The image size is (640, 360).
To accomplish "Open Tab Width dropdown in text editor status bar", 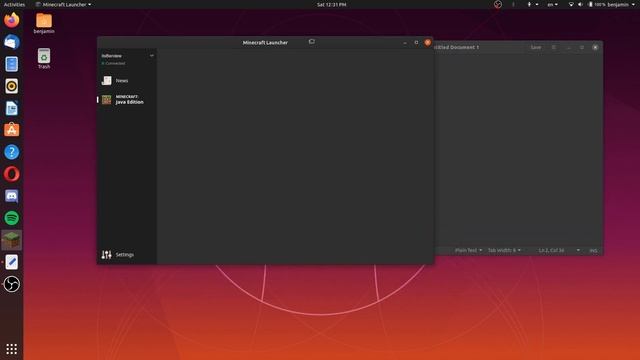I will pyautogui.click(x=504, y=250).
